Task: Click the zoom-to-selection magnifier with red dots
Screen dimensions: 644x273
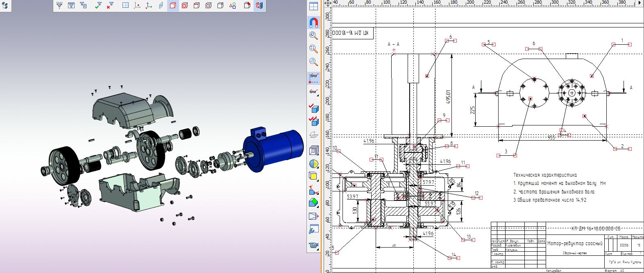Action: [314, 49]
